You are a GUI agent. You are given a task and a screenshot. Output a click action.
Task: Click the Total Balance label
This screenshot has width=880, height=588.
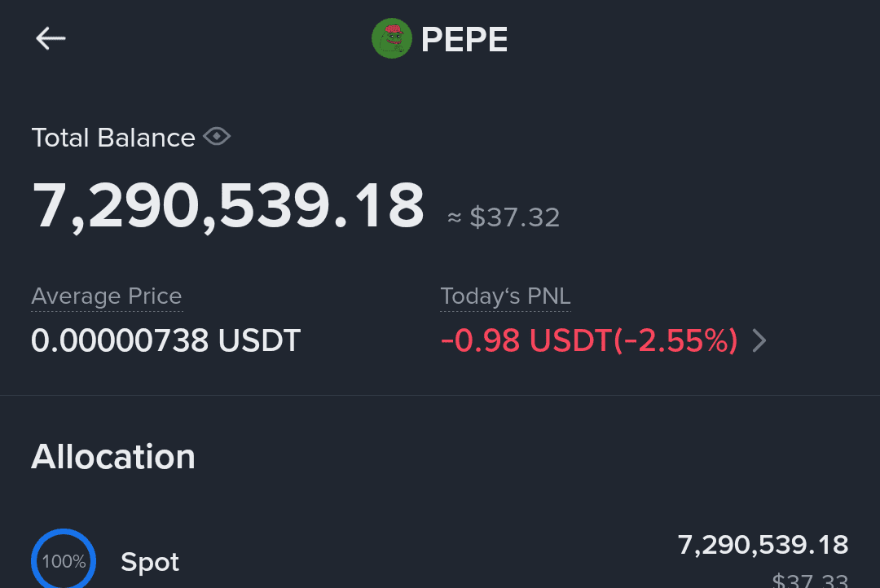tap(113, 138)
